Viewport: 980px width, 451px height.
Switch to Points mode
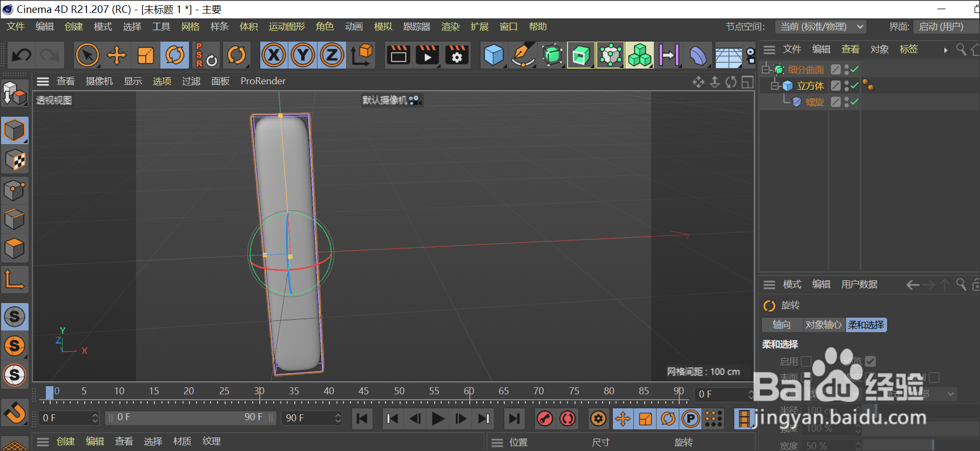tap(15, 190)
